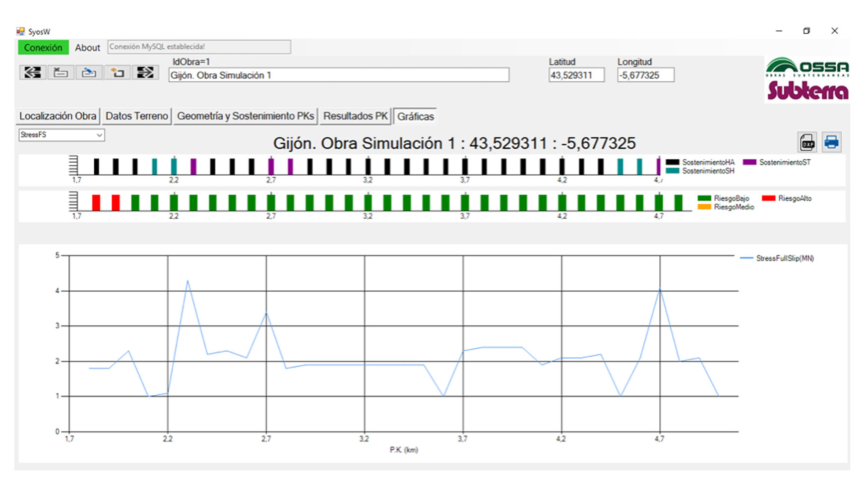Click the StressFullSlip(MN) legend entry
Image resolution: width=868 pixels, height=496 pixels.
point(777,258)
